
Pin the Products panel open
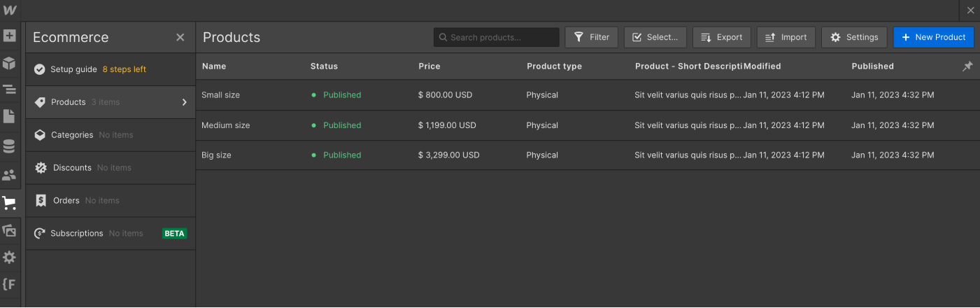click(967, 66)
